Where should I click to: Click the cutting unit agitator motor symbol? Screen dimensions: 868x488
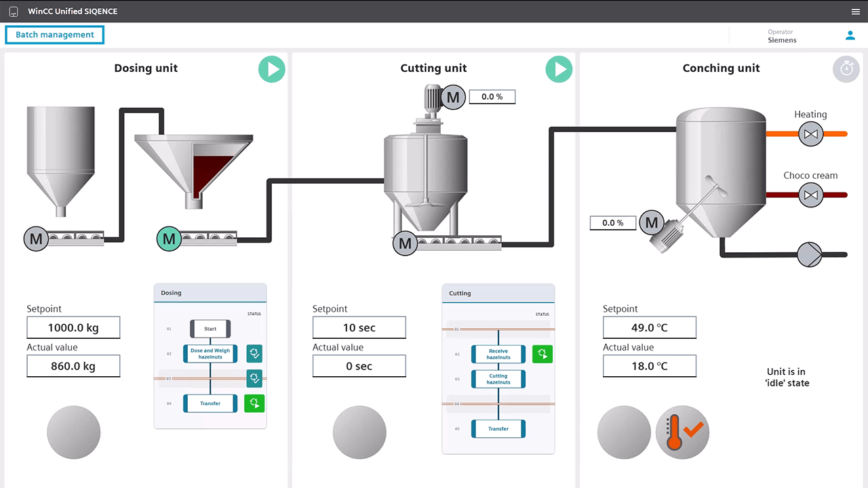(x=454, y=98)
